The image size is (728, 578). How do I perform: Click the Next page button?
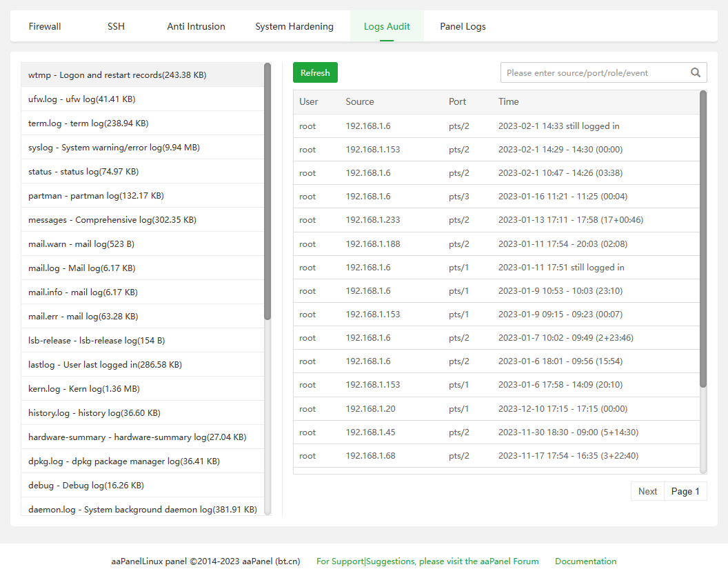point(647,491)
